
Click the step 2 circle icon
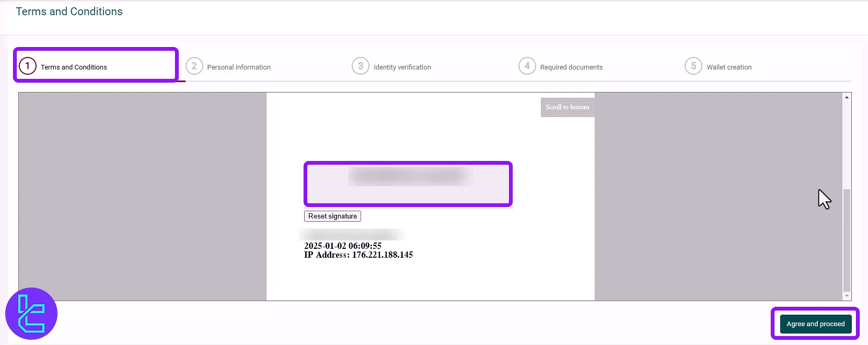coord(194,66)
